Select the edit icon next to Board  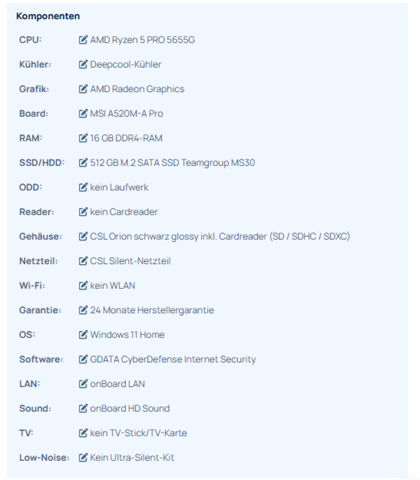pyautogui.click(x=83, y=114)
